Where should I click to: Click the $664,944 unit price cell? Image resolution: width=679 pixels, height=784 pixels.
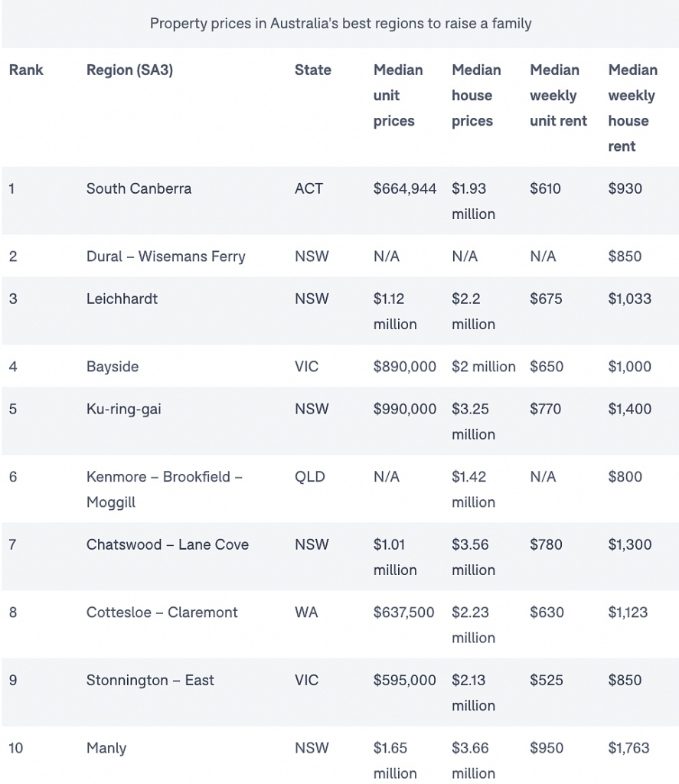coord(404,188)
